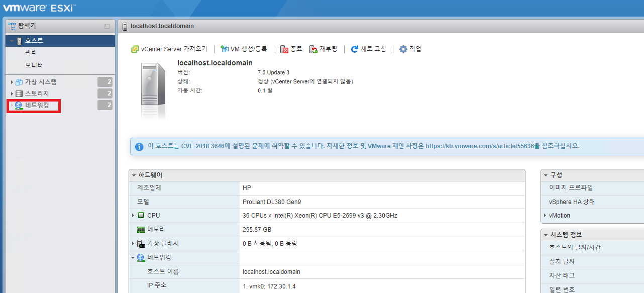Click the 네트워킹 icon in the 하드웨어 table

(141, 257)
